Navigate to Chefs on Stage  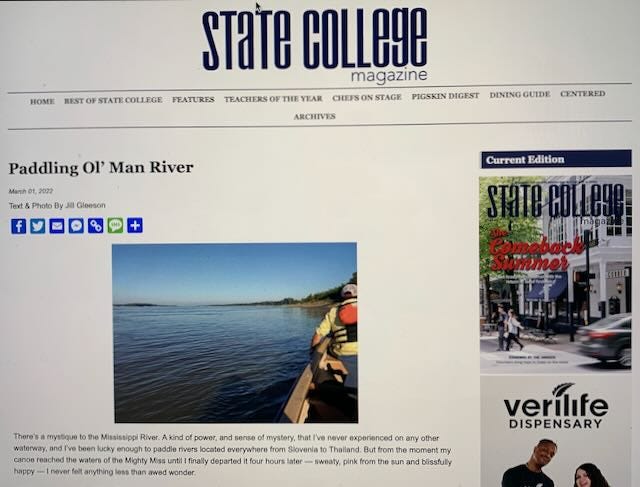click(367, 97)
